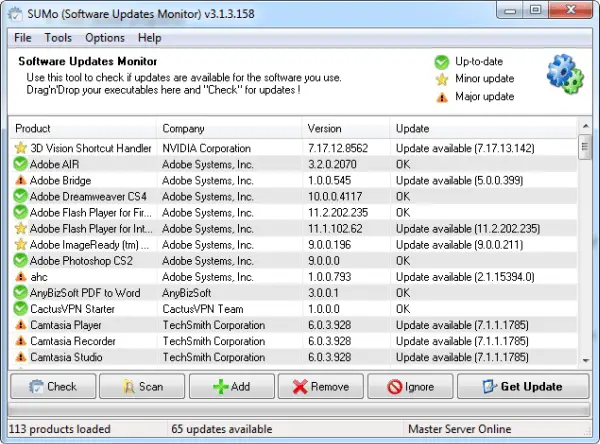Click Update available (2.1.15394.0)
Image resolution: width=600 pixels, height=444 pixels.
click(x=465, y=277)
